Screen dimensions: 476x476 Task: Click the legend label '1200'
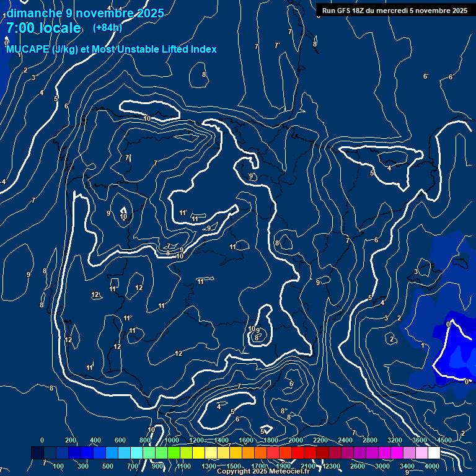196,440
